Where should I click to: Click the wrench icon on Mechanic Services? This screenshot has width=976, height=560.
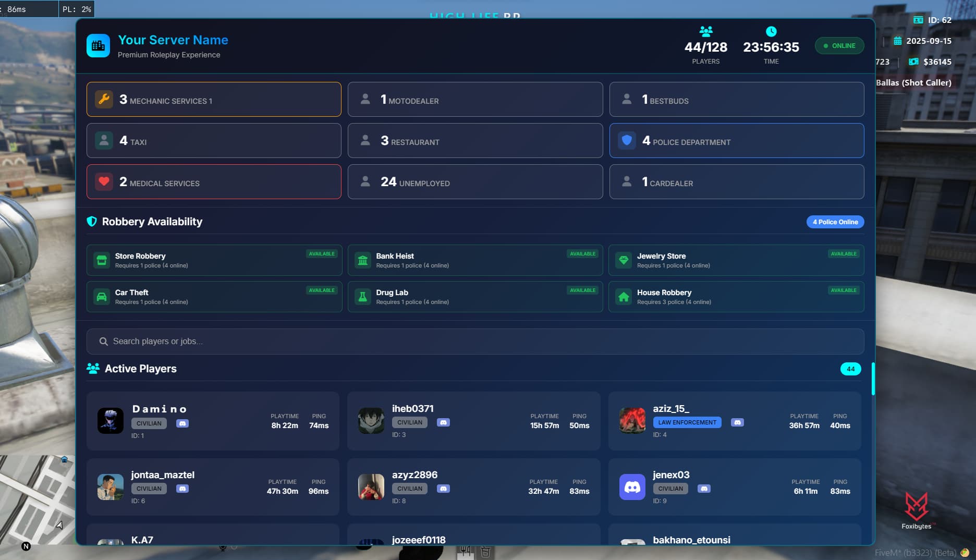tap(104, 99)
